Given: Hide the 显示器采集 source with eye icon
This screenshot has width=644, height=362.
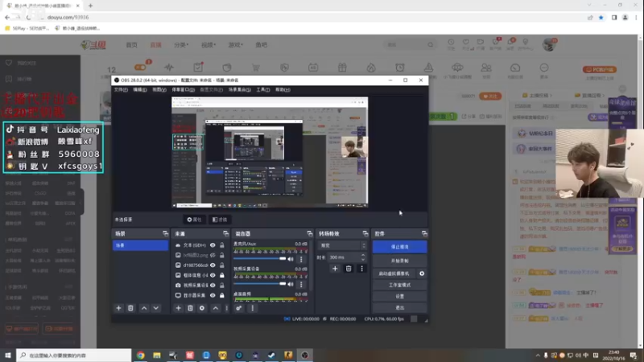Looking at the screenshot, I should pos(213,295).
